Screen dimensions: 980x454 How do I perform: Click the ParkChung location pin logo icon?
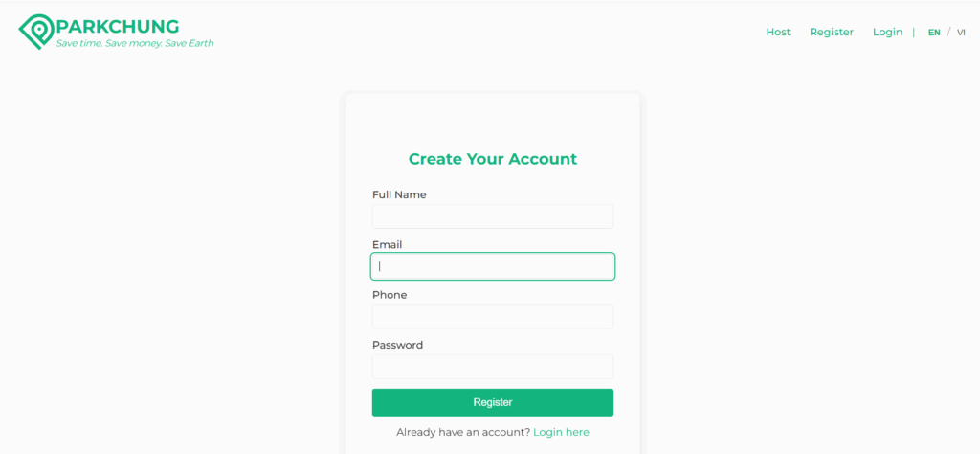pos(36,32)
